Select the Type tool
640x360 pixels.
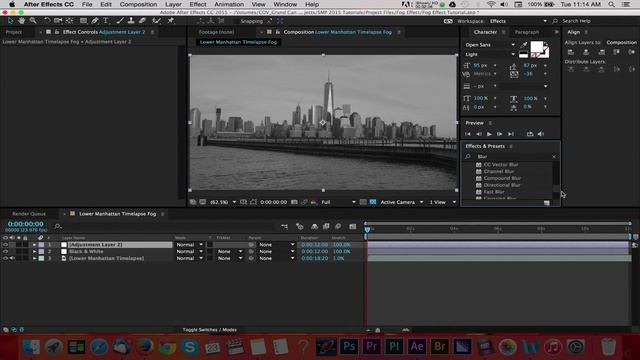pyautogui.click(x=106, y=20)
